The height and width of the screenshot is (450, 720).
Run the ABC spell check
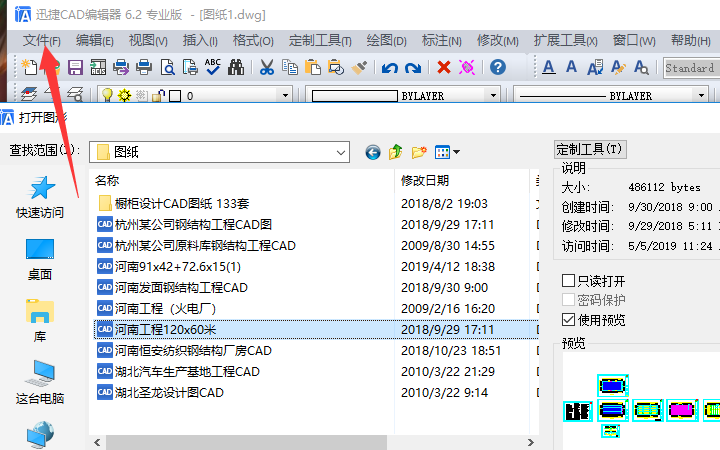213,67
